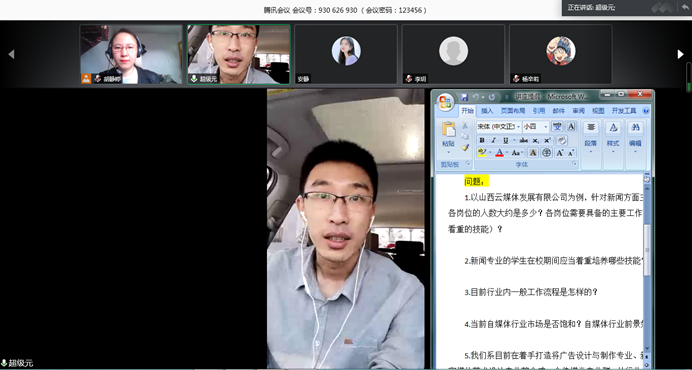The height and width of the screenshot is (370, 692).
Task: Apply subscript formatting
Action: (535, 140)
